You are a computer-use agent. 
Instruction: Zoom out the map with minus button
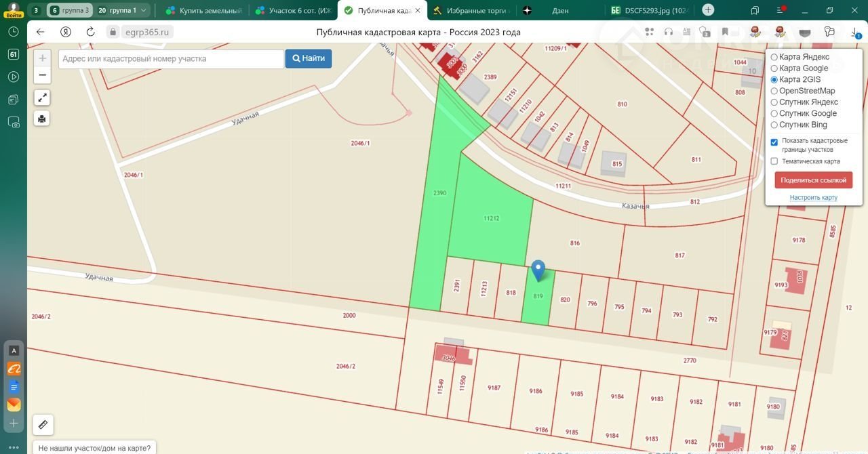pyautogui.click(x=42, y=75)
